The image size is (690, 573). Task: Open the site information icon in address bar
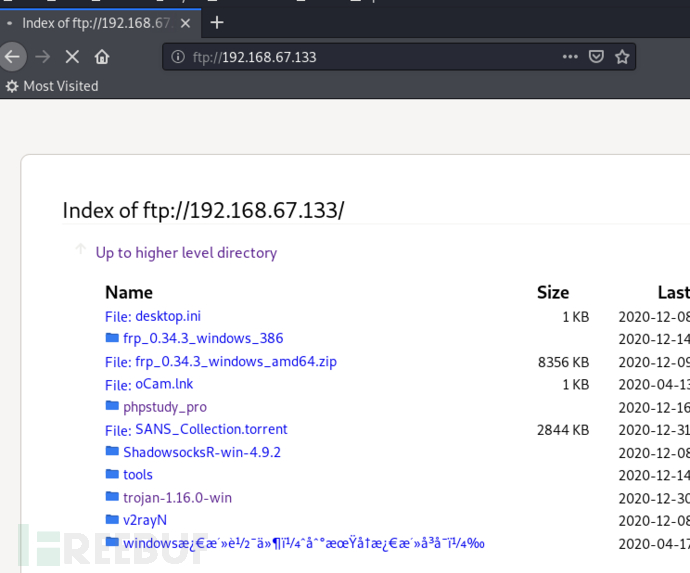[x=178, y=57]
